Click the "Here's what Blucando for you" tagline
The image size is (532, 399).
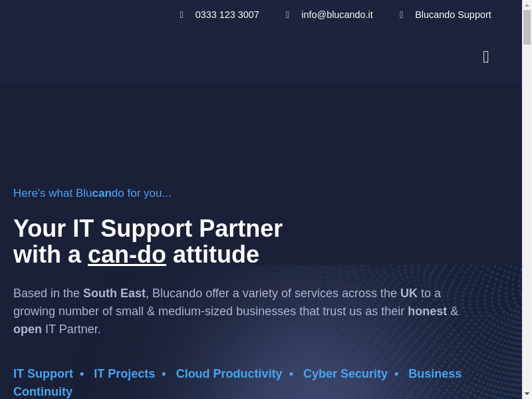point(92,193)
